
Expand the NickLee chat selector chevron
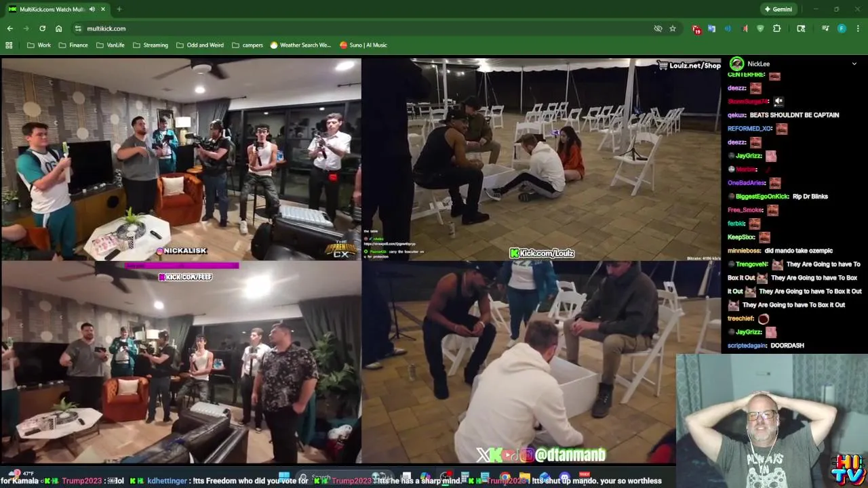click(x=854, y=64)
